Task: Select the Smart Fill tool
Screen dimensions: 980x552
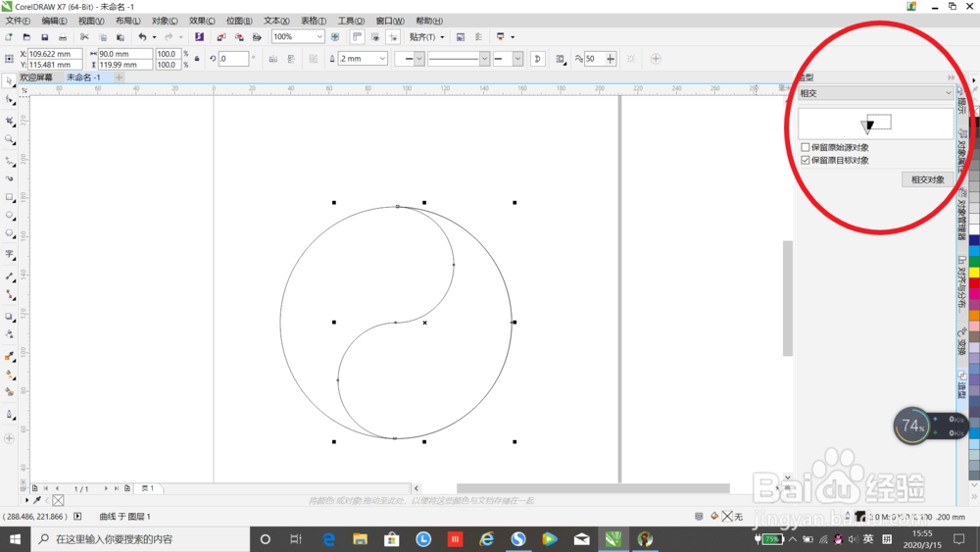Action: tap(9, 392)
